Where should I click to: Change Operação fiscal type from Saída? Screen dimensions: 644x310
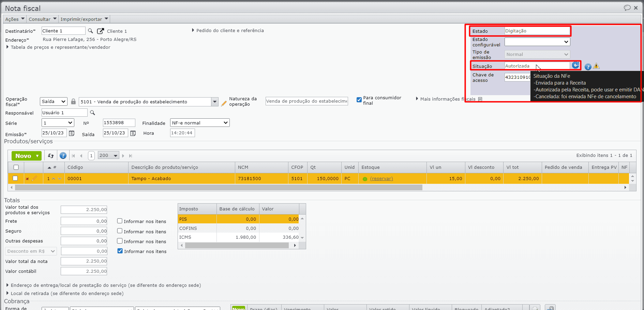tap(54, 102)
